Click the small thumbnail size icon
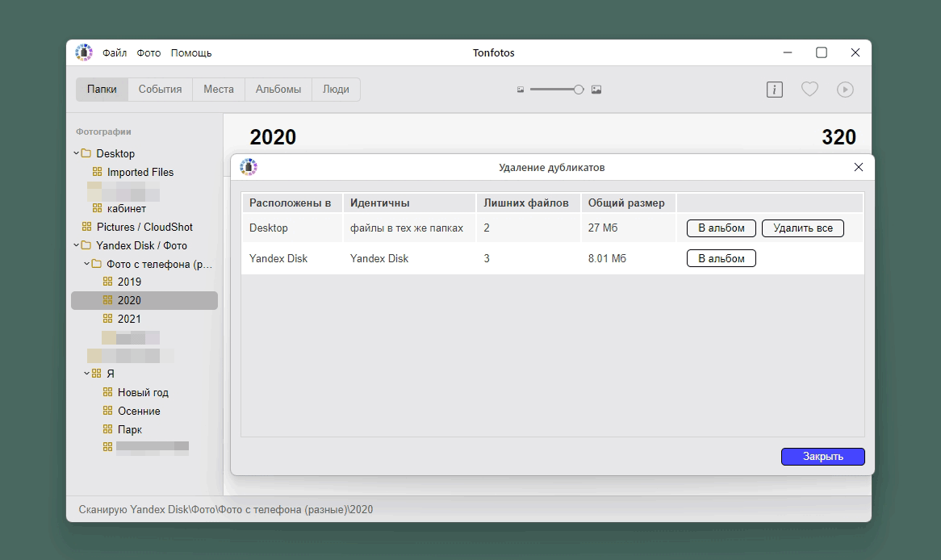The width and height of the screenshot is (941, 560). pyautogui.click(x=521, y=90)
